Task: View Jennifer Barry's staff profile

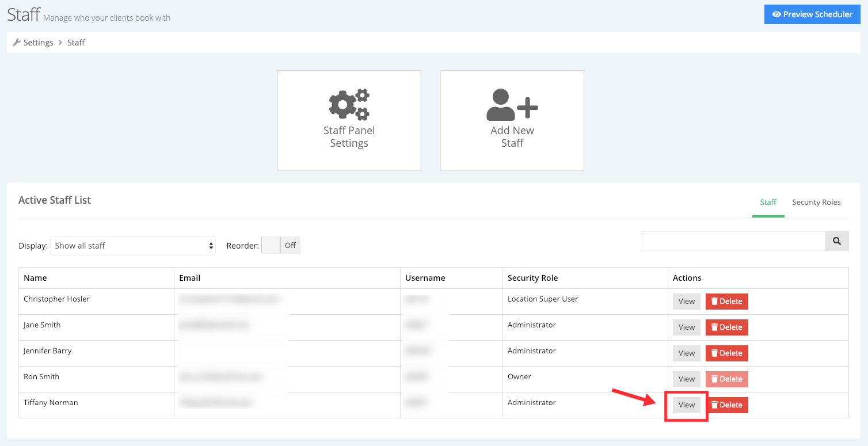Action: click(687, 353)
